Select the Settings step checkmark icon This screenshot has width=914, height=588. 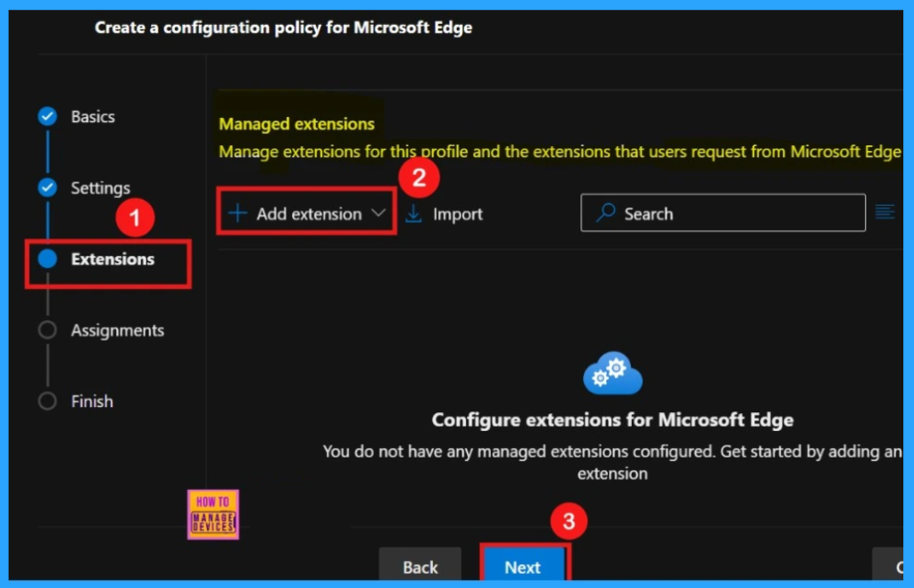[47, 187]
